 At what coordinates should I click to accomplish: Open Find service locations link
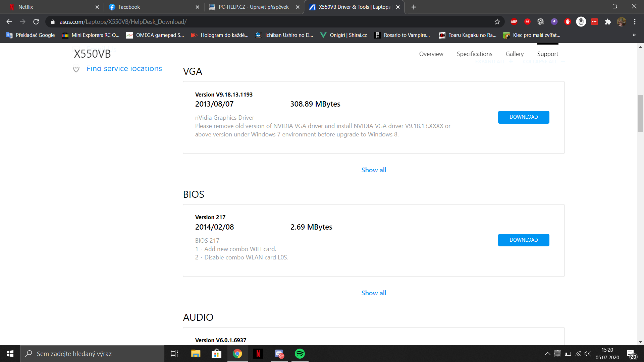point(124,69)
